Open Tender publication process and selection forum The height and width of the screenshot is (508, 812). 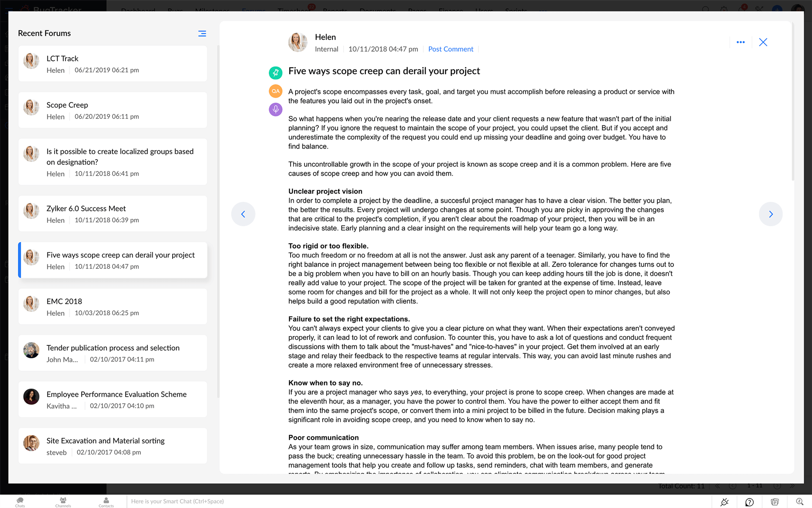pos(112,353)
